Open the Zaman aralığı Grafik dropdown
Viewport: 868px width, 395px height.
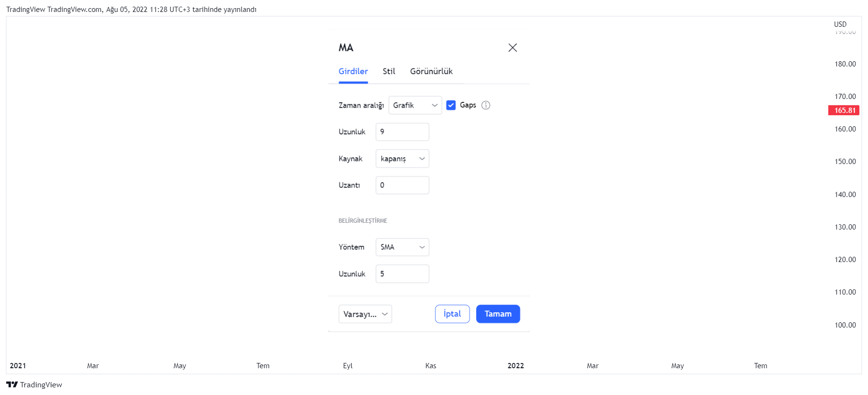[x=415, y=105]
